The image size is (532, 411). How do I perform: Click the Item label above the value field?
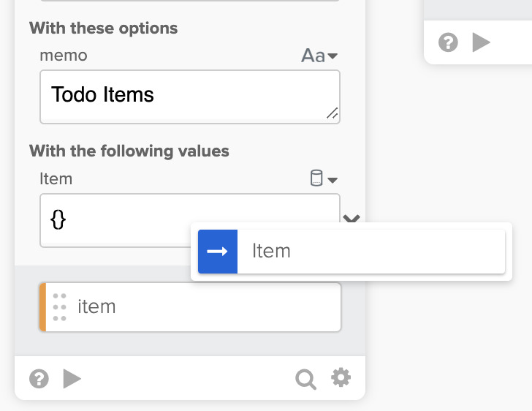[56, 179]
